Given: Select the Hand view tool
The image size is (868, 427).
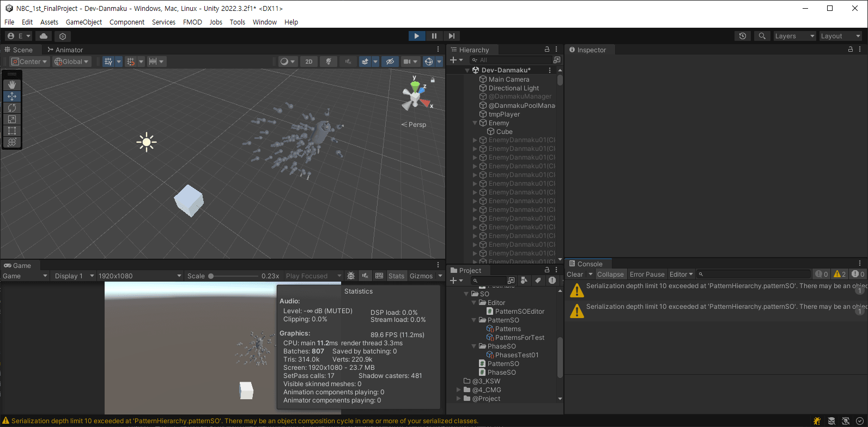Looking at the screenshot, I should tap(12, 85).
